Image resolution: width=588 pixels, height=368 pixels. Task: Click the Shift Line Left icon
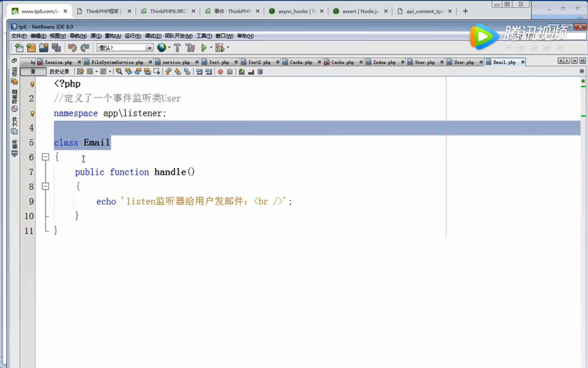tap(199, 71)
